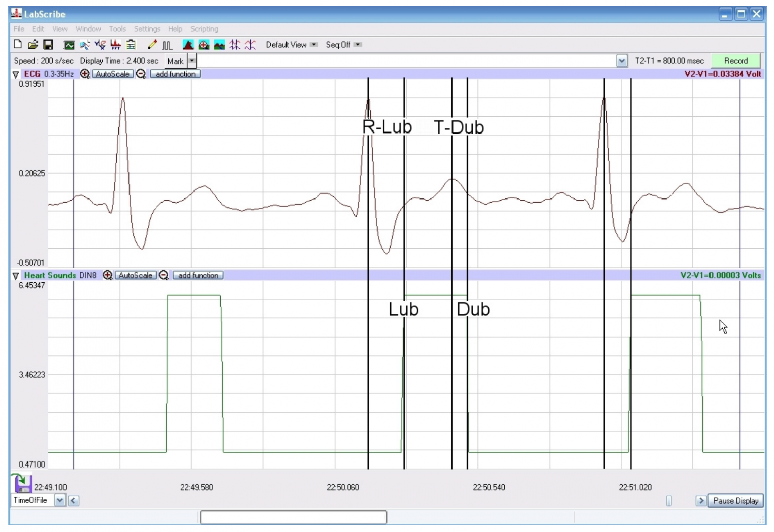Open the Settings menu
This screenshot has width=774, height=532.
pos(147,29)
